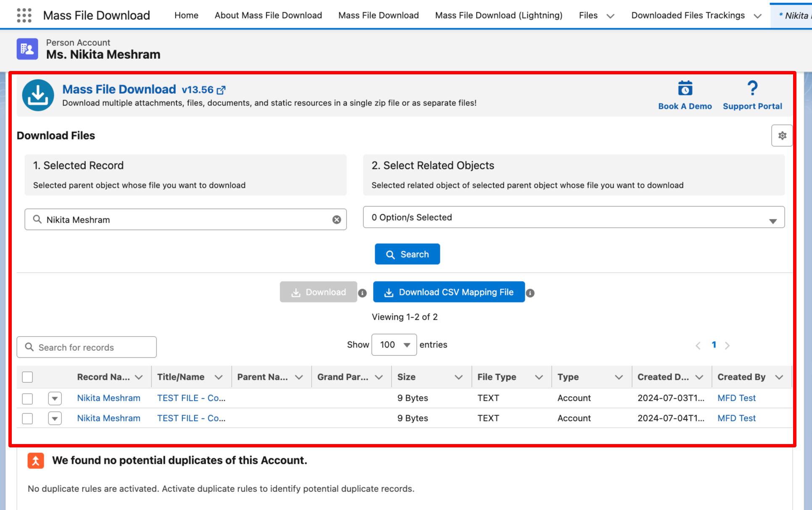Go to next page arrow
This screenshot has height=510, width=812.
tap(727, 345)
